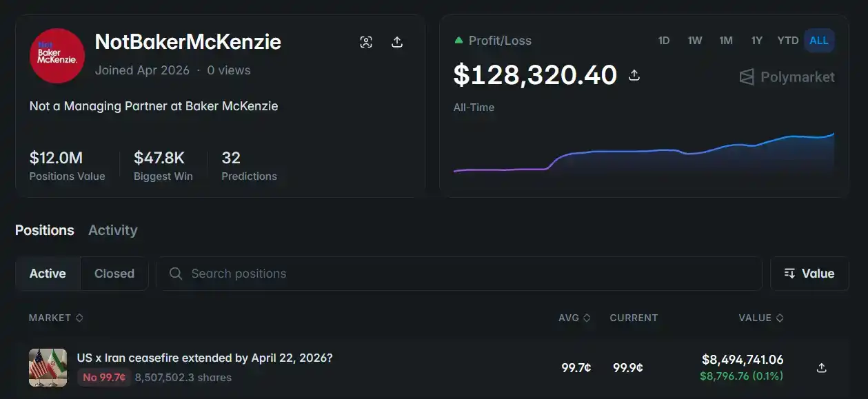Click the profile scan icon next to username
This screenshot has height=399, width=868.
366,42
